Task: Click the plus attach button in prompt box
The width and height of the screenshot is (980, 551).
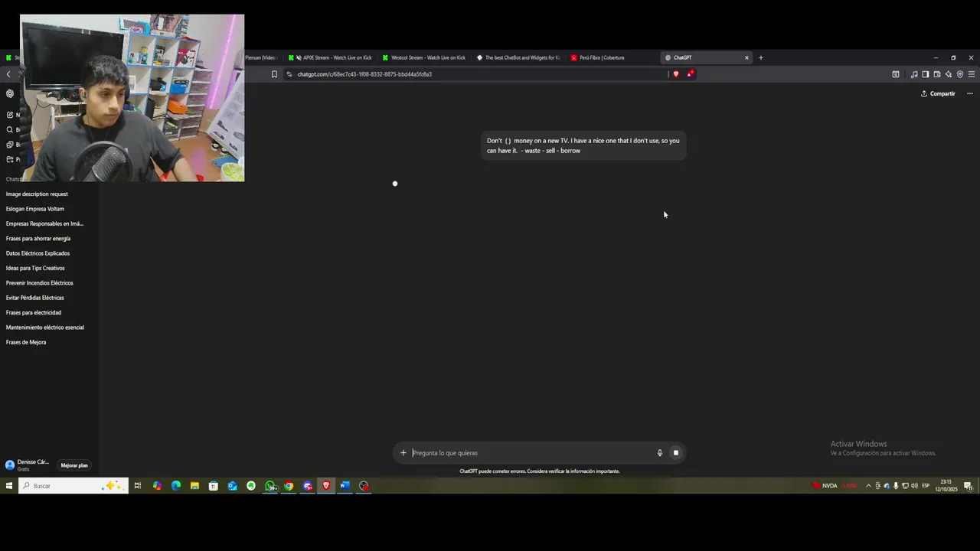Action: pos(403,453)
